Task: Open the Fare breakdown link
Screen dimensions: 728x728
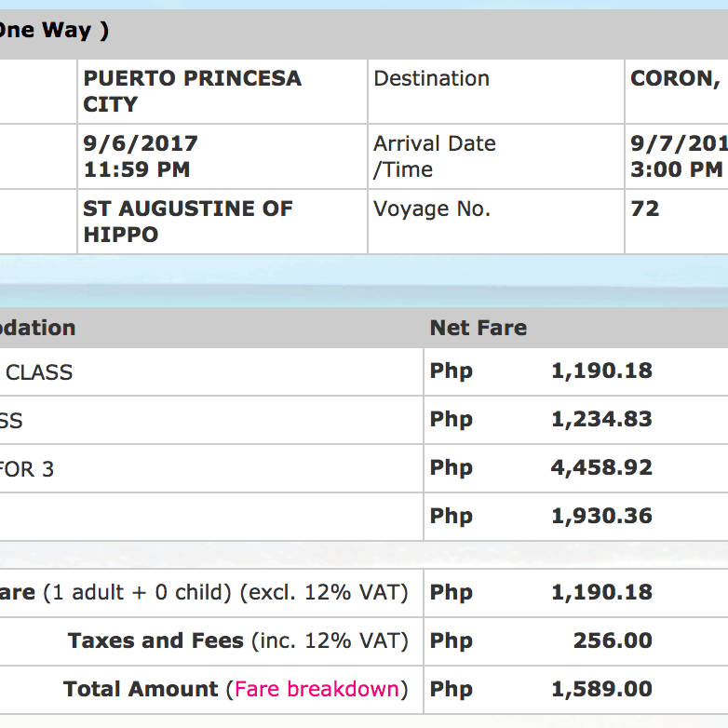Action: [317, 690]
